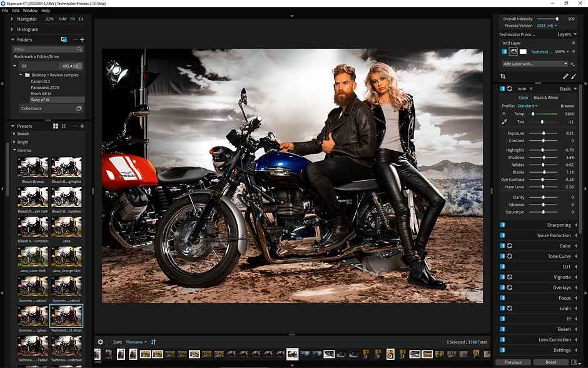Toggle Technicolor layer visibility
588x368 pixels.
pos(504,51)
